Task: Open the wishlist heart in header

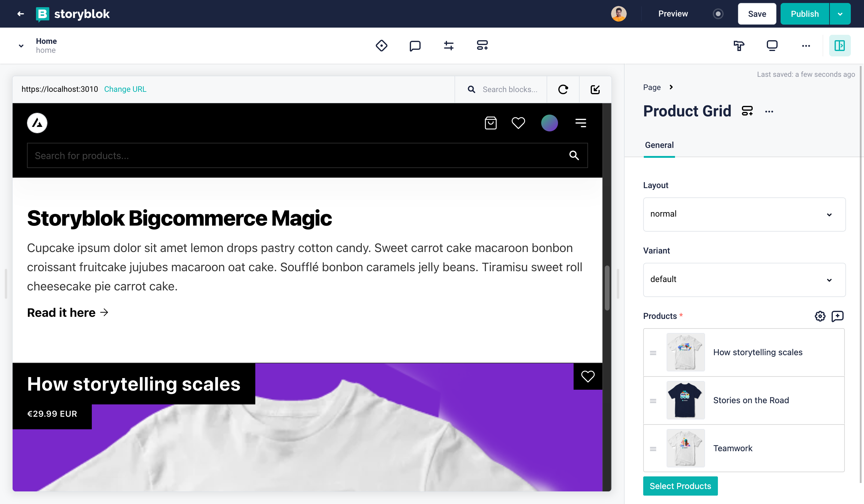Action: [518, 123]
